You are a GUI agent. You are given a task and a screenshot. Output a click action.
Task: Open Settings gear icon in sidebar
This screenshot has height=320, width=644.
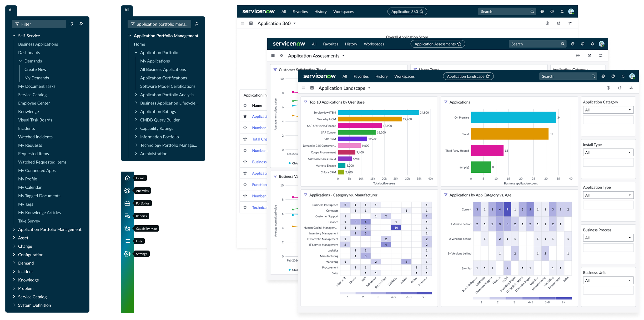[127, 254]
